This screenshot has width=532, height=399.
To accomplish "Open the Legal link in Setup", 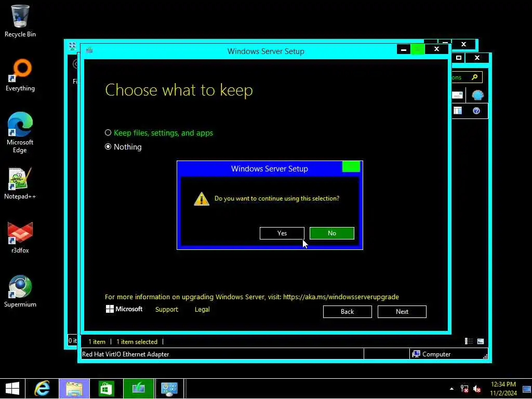I will coord(202,310).
